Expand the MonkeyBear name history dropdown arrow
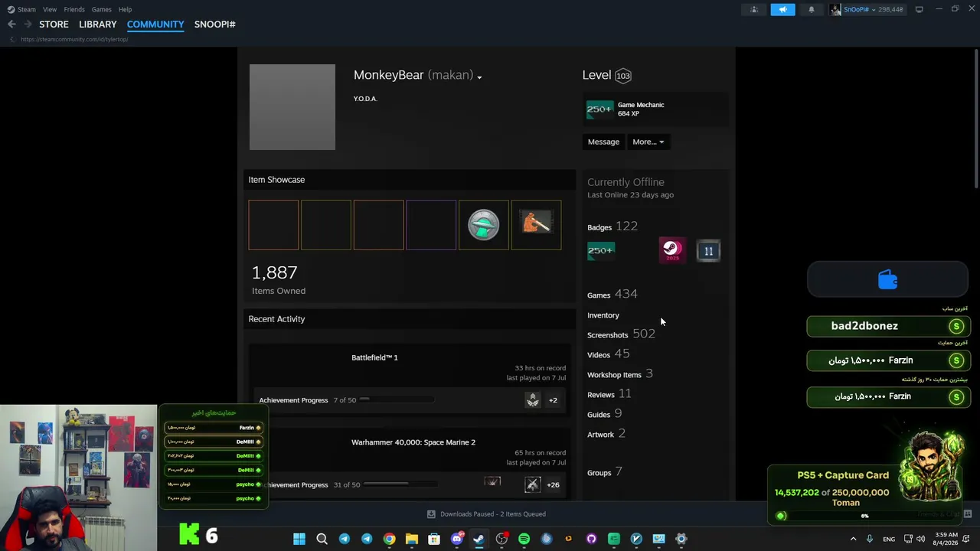 point(479,77)
